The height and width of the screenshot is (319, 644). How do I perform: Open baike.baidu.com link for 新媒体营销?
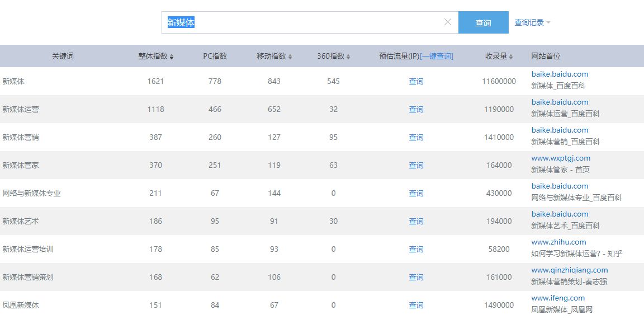560,130
